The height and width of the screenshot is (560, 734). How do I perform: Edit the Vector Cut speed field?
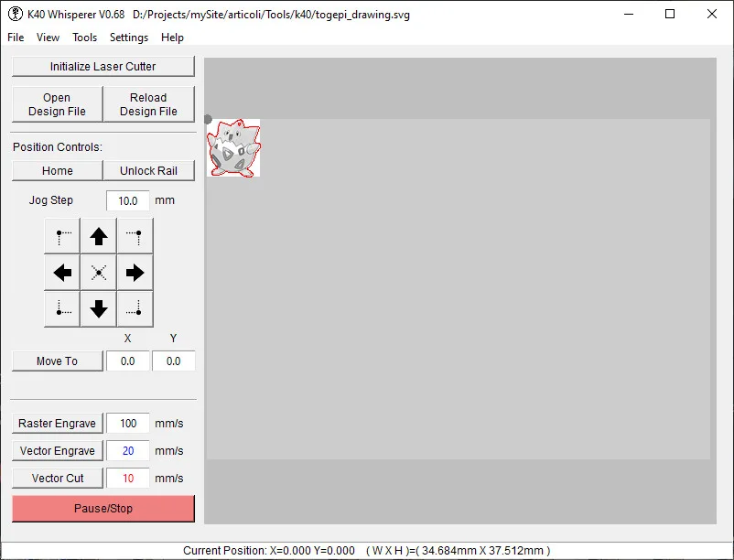pos(127,479)
